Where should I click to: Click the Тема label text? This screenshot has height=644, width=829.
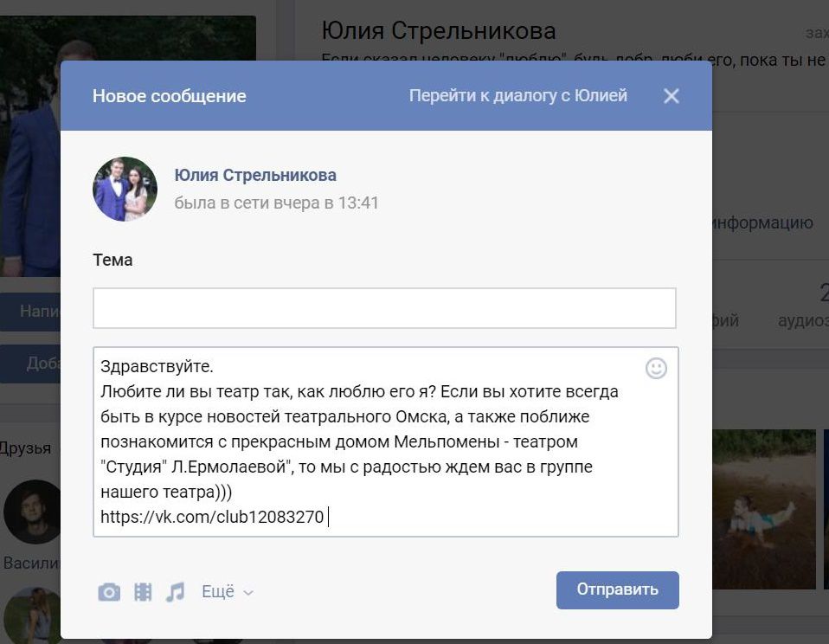tap(112, 261)
